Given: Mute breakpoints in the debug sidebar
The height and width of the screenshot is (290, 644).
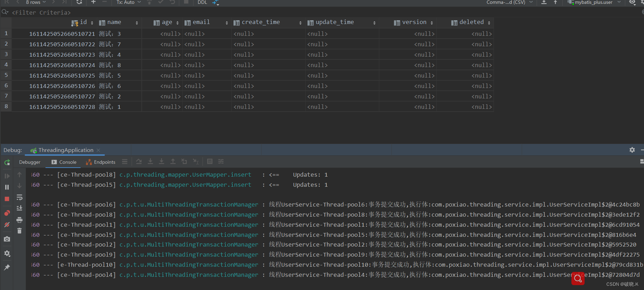Looking at the screenshot, I should [x=7, y=225].
